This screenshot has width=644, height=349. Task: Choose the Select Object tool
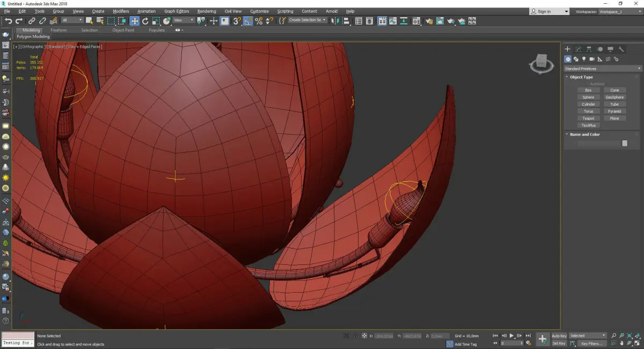pos(89,21)
